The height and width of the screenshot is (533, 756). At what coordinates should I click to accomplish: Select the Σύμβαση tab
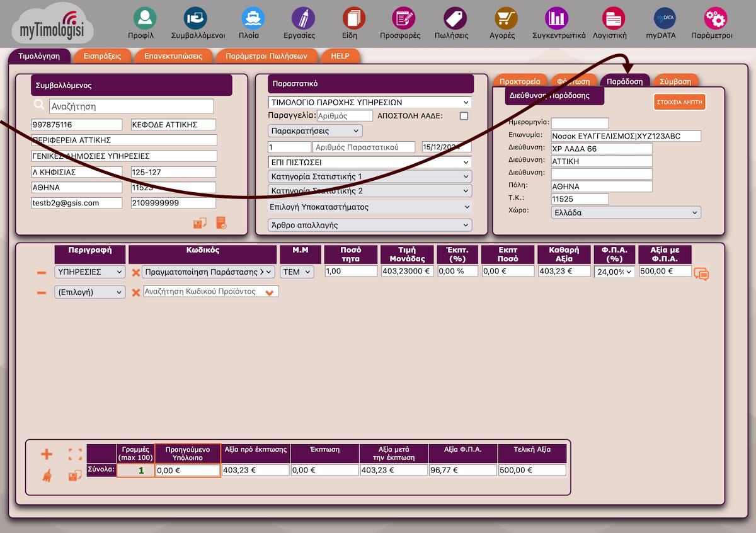[x=675, y=81]
